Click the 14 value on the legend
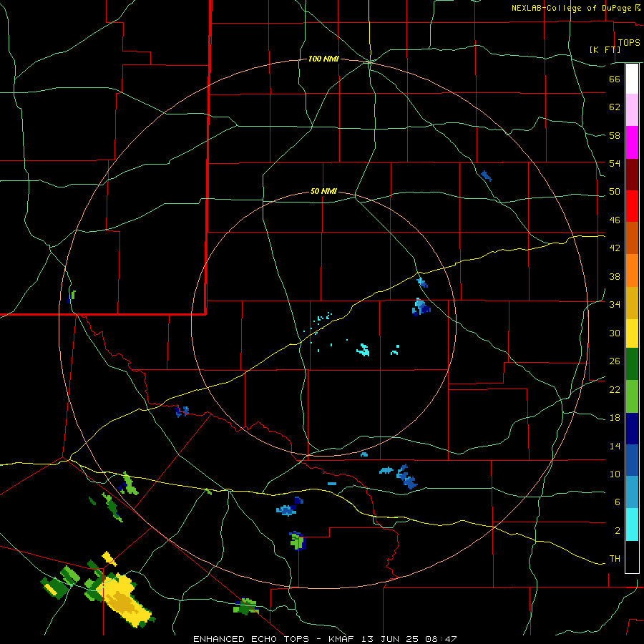644x644 pixels. click(x=615, y=446)
